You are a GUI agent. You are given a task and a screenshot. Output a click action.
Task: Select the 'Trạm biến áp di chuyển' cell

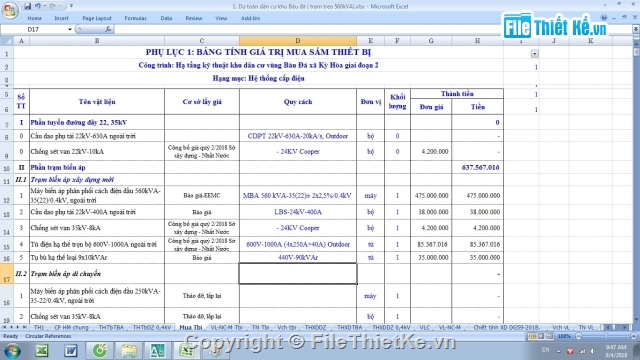tap(97, 273)
